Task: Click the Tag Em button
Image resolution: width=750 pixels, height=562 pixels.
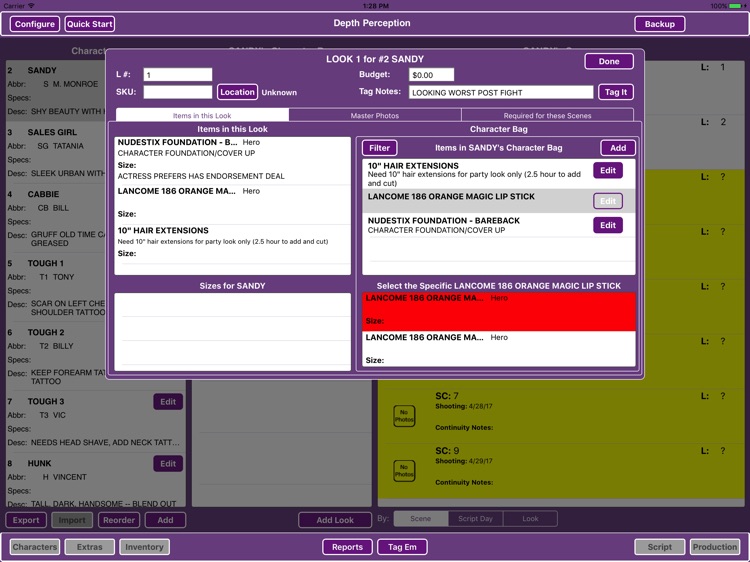Action: pos(402,547)
